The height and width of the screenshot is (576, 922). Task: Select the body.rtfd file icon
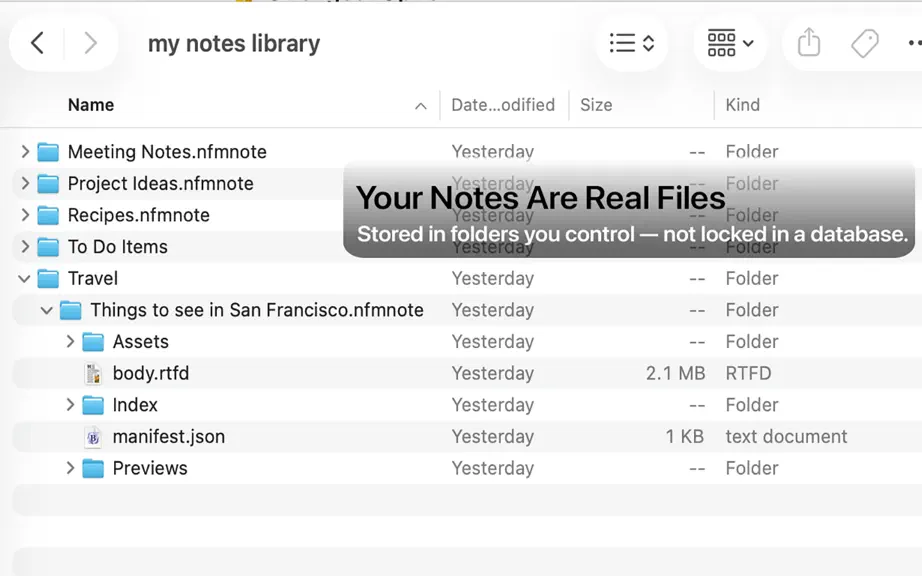point(93,373)
